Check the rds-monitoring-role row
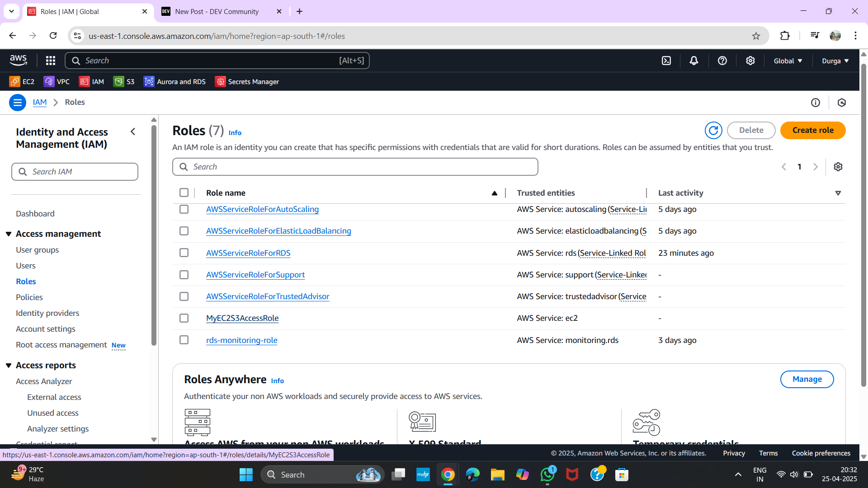Image resolution: width=868 pixels, height=488 pixels. click(184, 340)
